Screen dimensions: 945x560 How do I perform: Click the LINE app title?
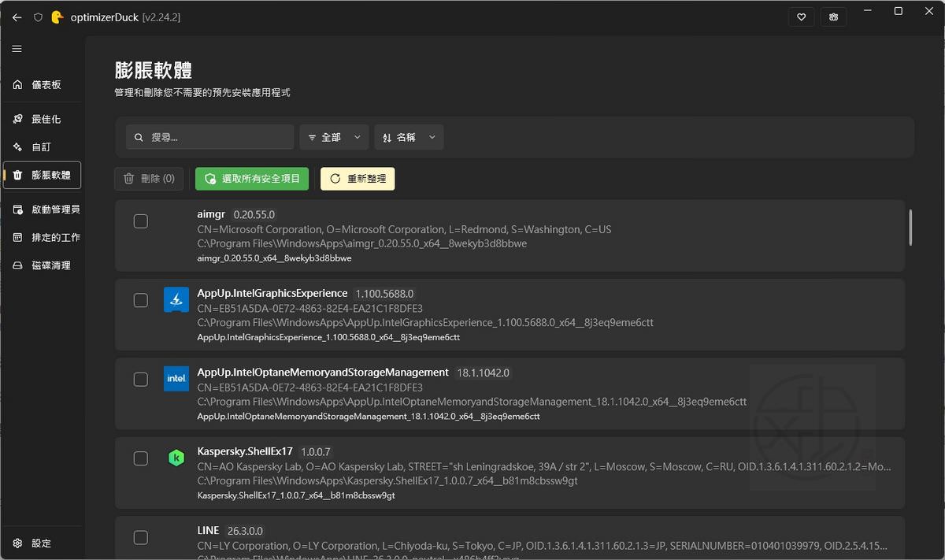click(208, 530)
